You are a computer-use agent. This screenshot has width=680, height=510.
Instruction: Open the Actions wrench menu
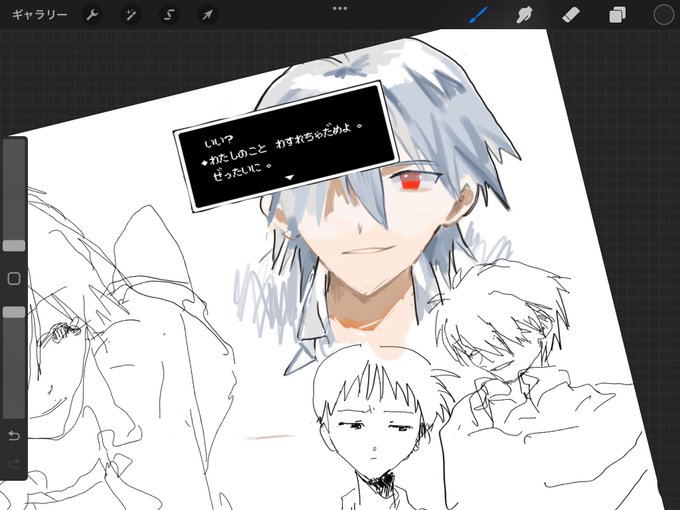(x=92, y=15)
